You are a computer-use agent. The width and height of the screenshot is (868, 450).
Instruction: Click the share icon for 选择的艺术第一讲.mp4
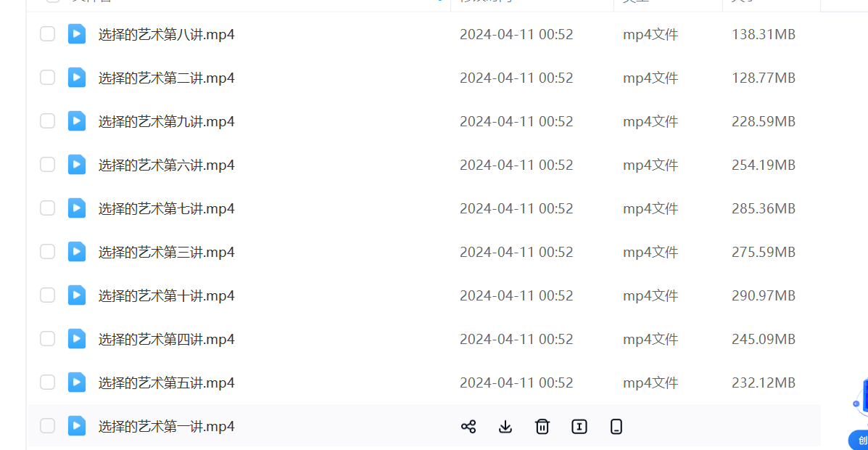pyautogui.click(x=468, y=427)
